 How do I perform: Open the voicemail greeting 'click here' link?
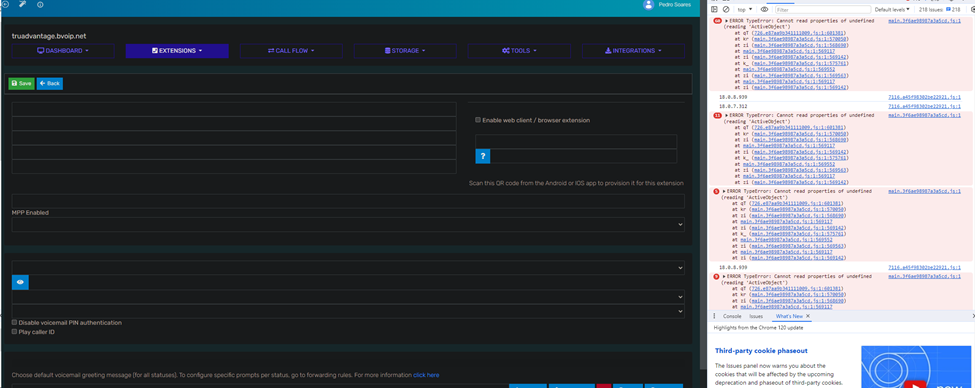click(x=426, y=375)
